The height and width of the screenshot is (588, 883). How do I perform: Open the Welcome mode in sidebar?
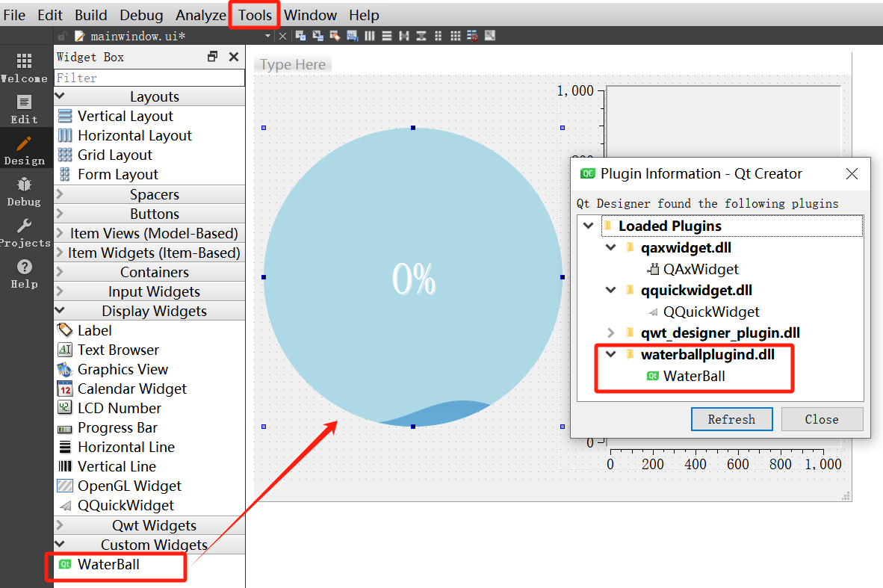24,67
